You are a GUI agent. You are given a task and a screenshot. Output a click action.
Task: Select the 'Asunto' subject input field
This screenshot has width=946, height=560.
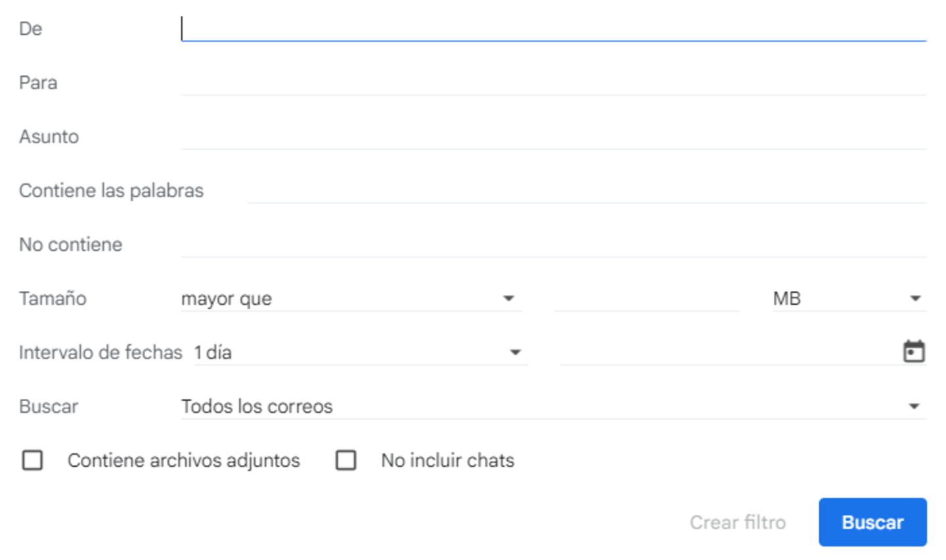[554, 137]
